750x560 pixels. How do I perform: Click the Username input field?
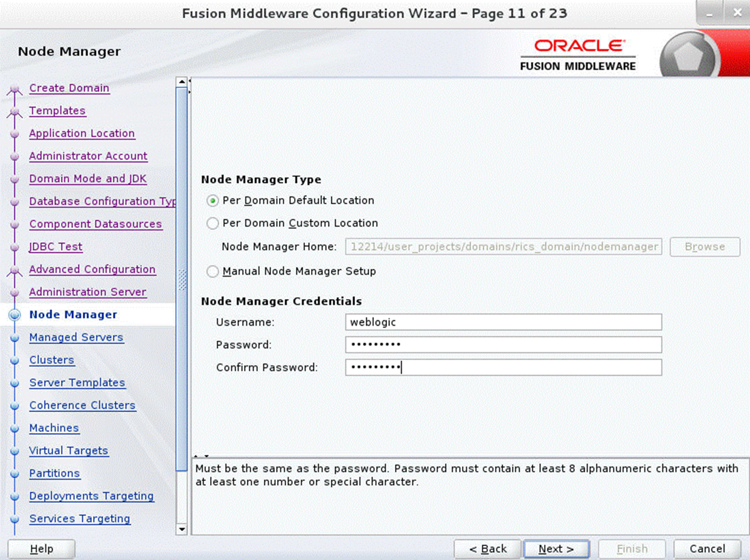[504, 322]
